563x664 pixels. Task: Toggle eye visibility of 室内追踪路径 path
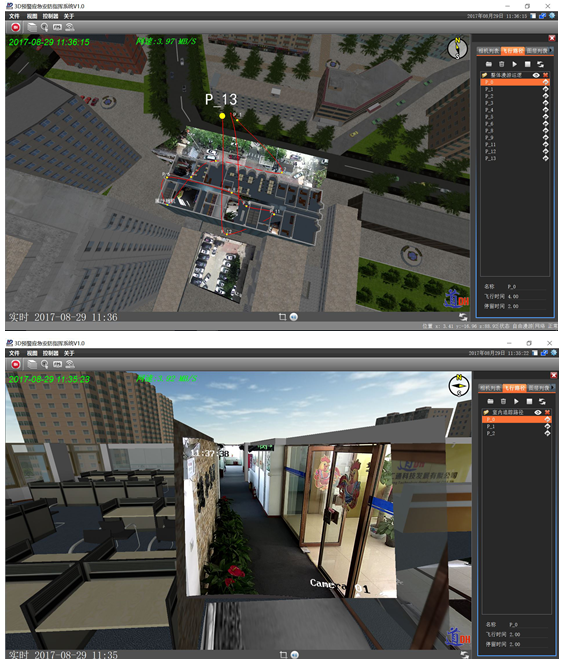(538, 412)
